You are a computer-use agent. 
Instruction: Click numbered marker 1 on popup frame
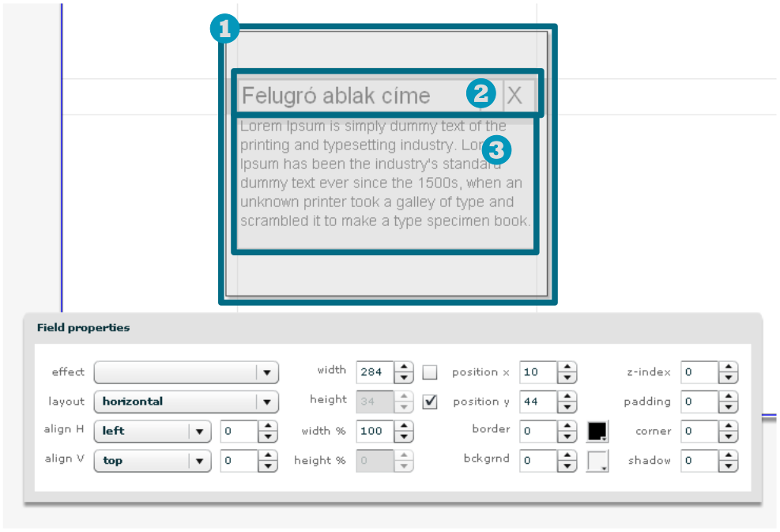[224, 30]
